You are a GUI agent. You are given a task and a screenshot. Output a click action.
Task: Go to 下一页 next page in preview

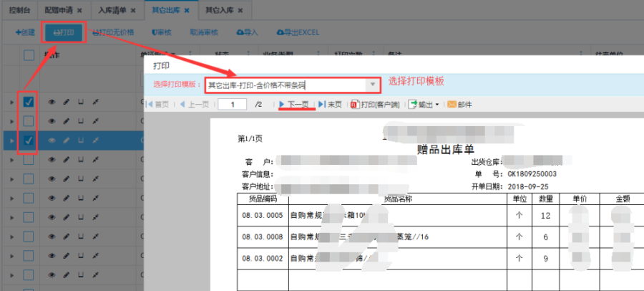click(297, 105)
